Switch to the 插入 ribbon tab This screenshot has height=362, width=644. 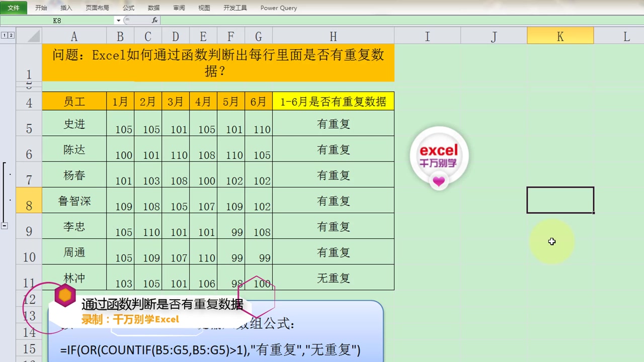tap(66, 8)
